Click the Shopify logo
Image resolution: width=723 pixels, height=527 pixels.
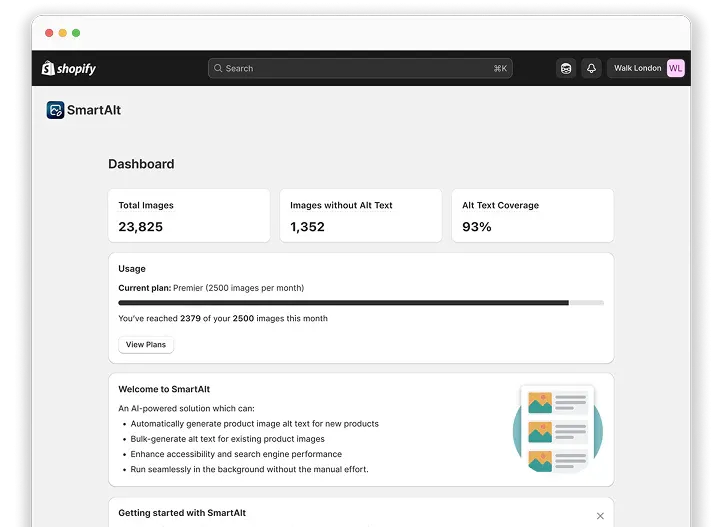tap(69, 68)
